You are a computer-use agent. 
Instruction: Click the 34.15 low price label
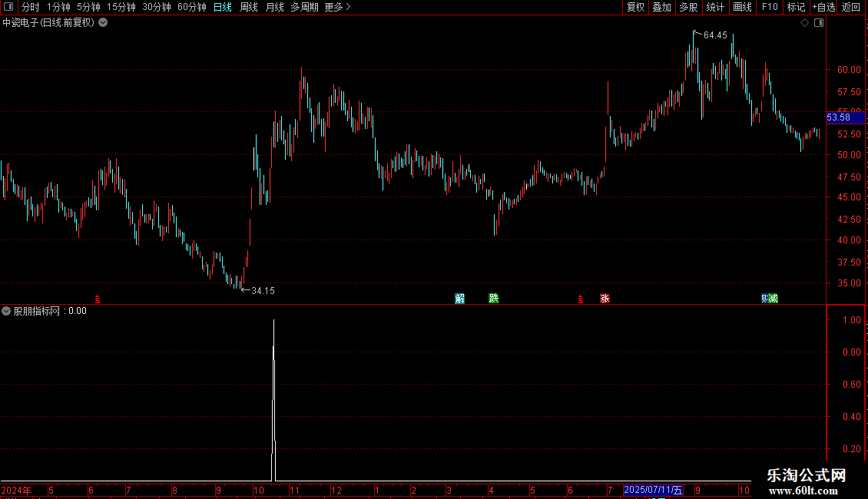click(263, 291)
